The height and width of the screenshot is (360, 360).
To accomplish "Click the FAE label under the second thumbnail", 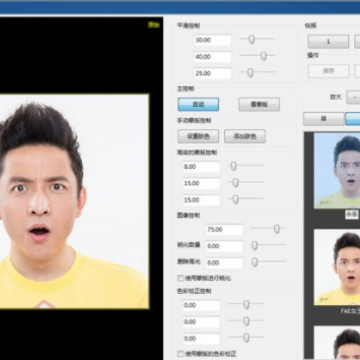I will (x=350, y=311).
